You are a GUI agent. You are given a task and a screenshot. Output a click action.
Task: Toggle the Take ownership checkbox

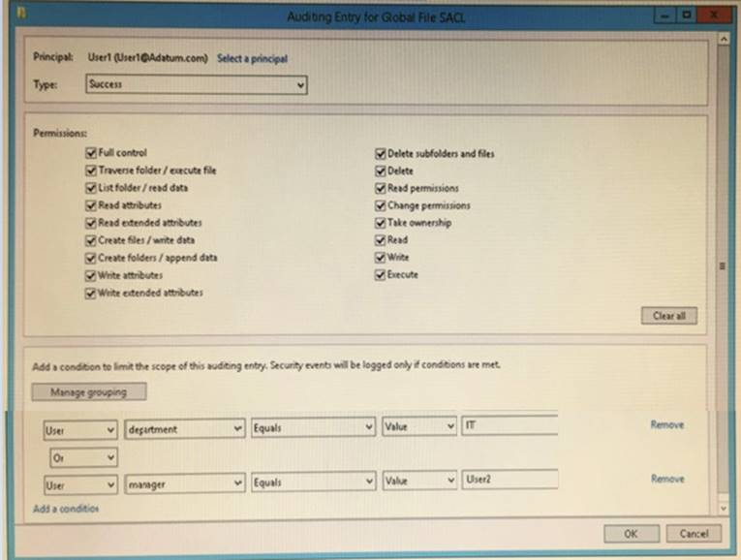click(381, 223)
